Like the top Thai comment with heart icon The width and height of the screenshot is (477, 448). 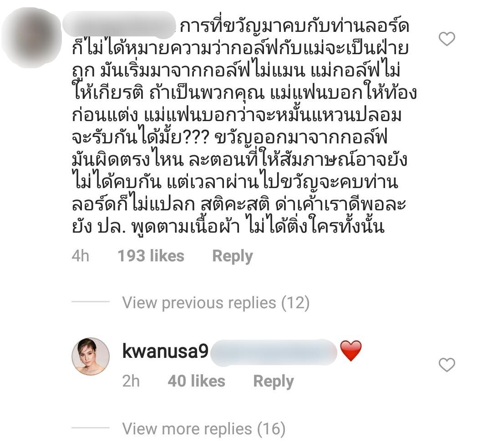tap(447, 39)
